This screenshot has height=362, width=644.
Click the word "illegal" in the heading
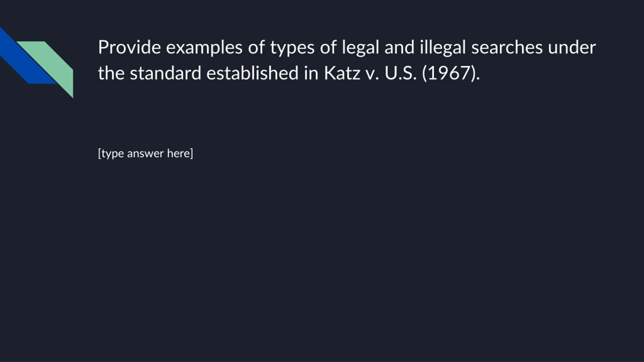pos(442,47)
